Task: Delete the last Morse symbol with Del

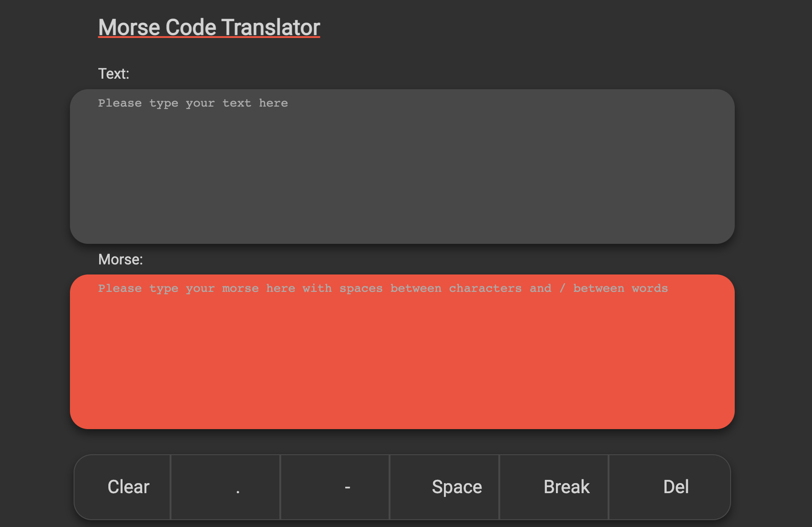Action: tap(669, 487)
